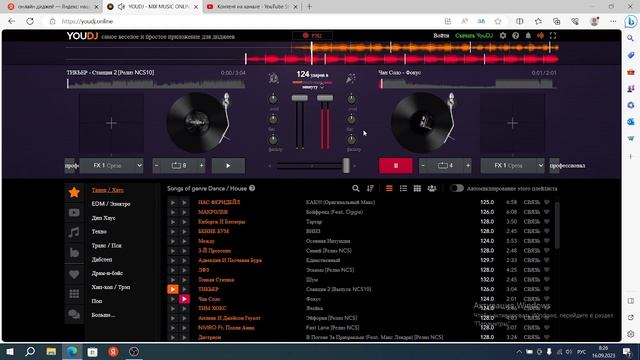
Task: Open right deck FX 1 dropdown
Action: click(x=512, y=166)
